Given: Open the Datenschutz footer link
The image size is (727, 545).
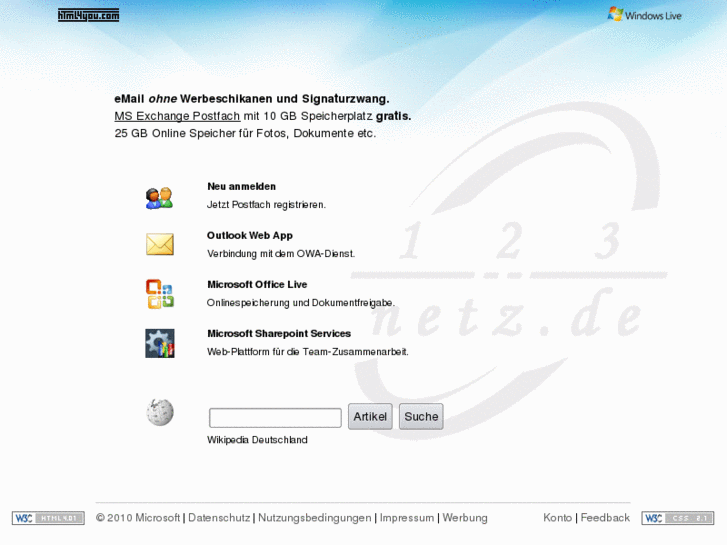Looking at the screenshot, I should [219, 518].
